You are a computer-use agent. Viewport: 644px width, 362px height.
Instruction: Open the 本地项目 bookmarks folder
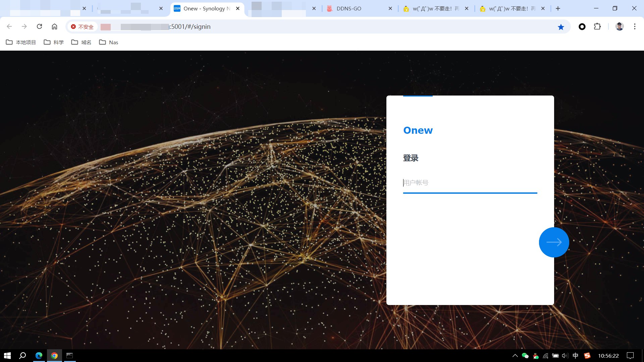point(21,42)
